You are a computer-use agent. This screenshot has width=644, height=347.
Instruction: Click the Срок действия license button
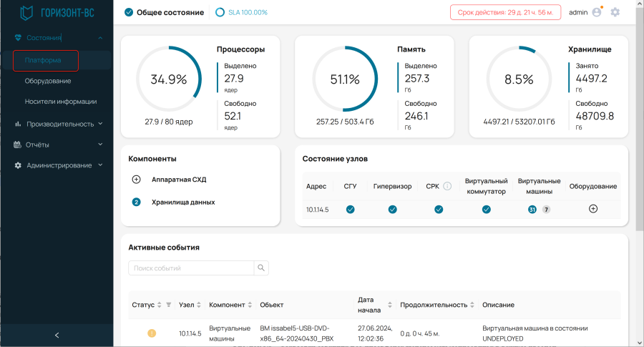(x=506, y=12)
